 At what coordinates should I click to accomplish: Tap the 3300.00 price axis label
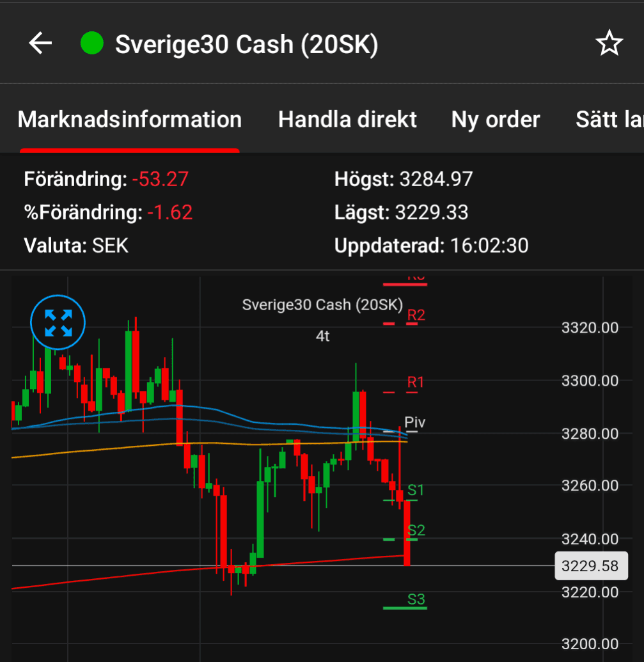(x=590, y=381)
